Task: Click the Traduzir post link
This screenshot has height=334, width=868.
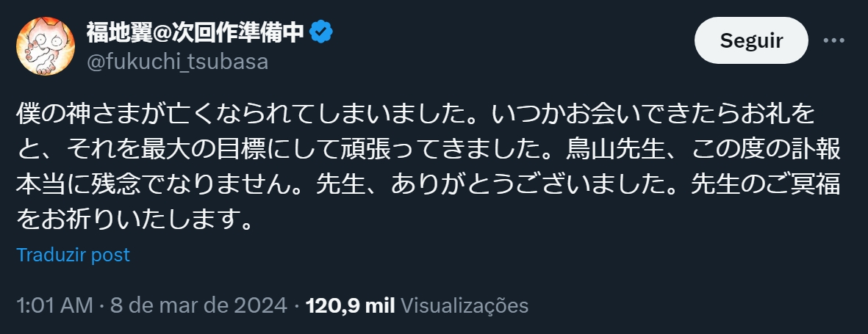Action: click(x=73, y=255)
